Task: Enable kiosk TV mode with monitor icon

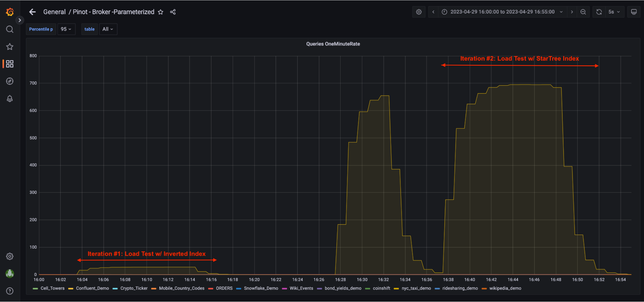Action: (x=633, y=12)
